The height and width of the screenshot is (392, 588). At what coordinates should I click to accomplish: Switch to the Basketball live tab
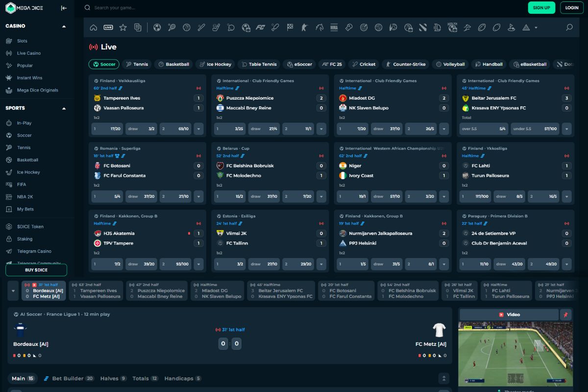tap(173, 64)
